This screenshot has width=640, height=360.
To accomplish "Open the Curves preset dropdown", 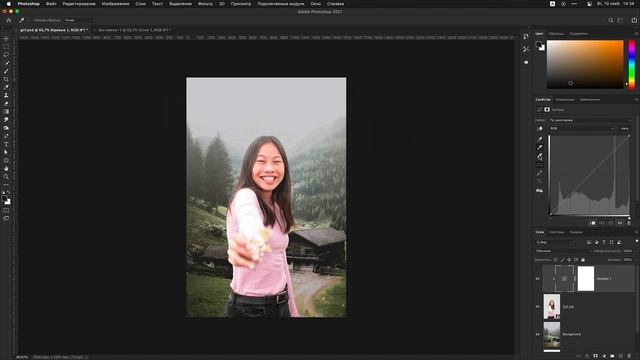I will (590, 120).
